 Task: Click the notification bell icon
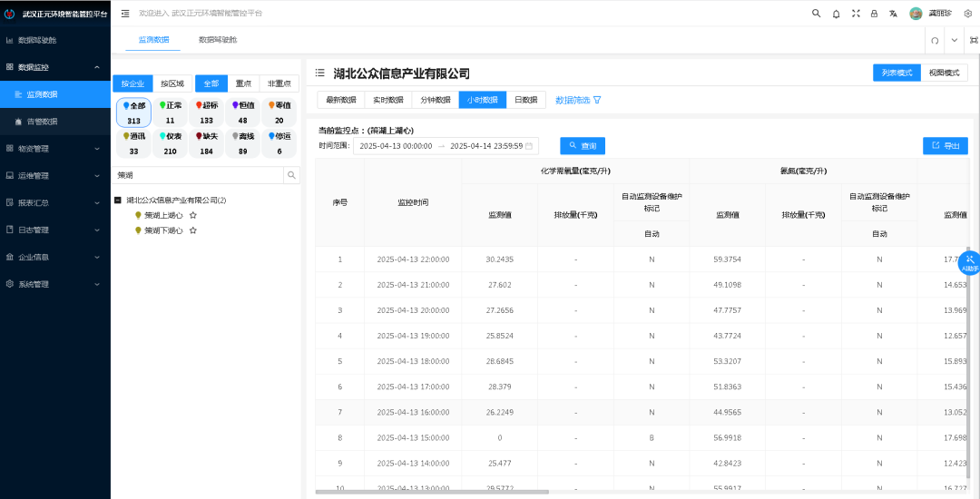click(836, 14)
